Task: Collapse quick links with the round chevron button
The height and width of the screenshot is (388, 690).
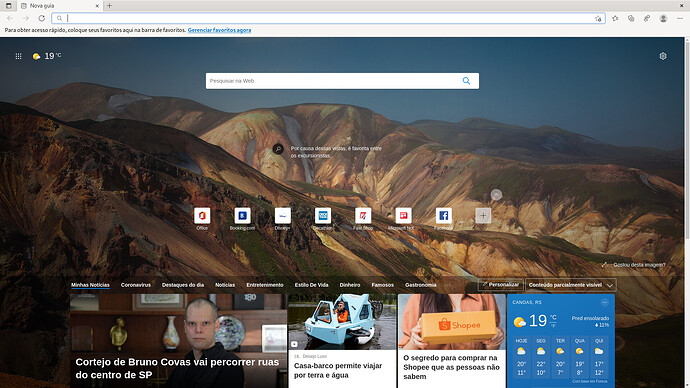Action: pos(496,194)
